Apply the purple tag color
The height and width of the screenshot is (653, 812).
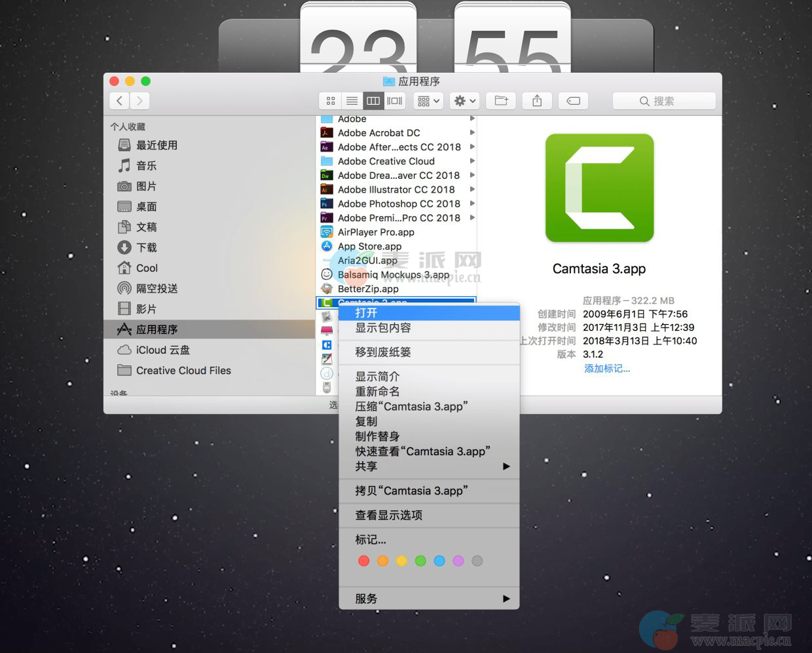coord(458,561)
